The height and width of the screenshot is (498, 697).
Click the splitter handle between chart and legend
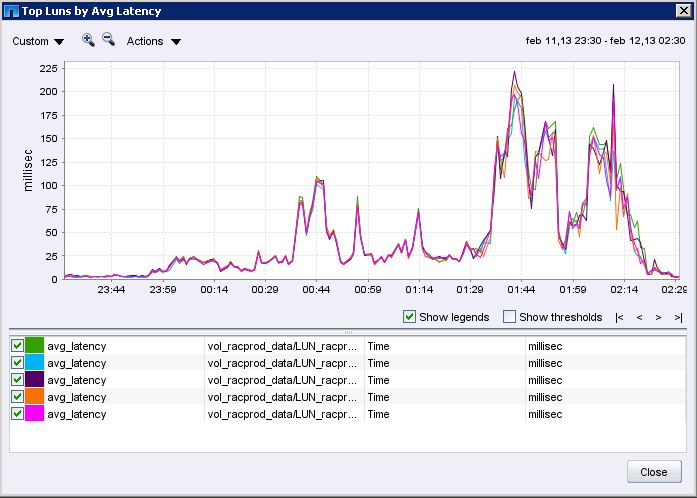pyautogui.click(x=348, y=331)
